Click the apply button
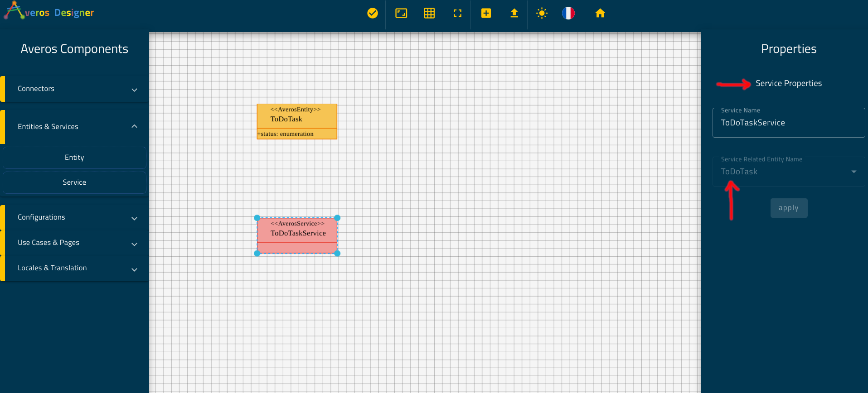This screenshot has height=393, width=868. [x=789, y=208]
